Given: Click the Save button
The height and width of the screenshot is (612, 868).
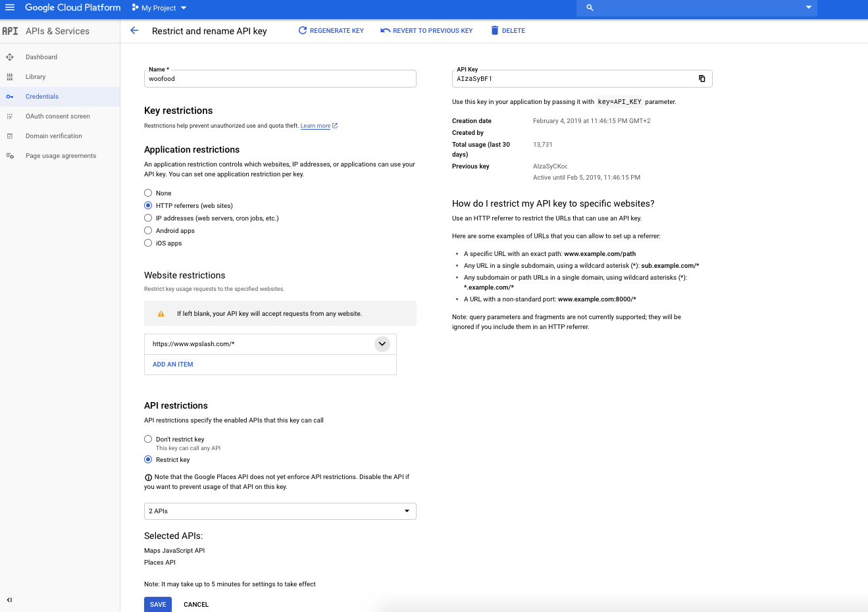Looking at the screenshot, I should 158,604.
